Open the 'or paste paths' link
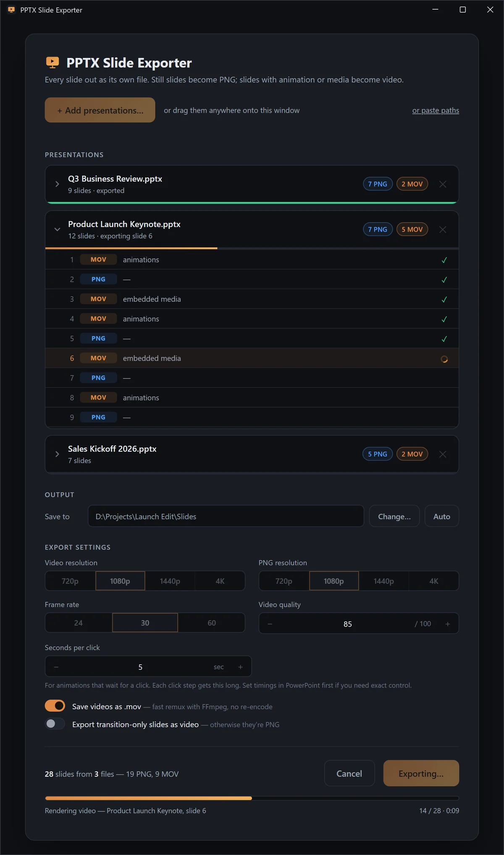 436,110
